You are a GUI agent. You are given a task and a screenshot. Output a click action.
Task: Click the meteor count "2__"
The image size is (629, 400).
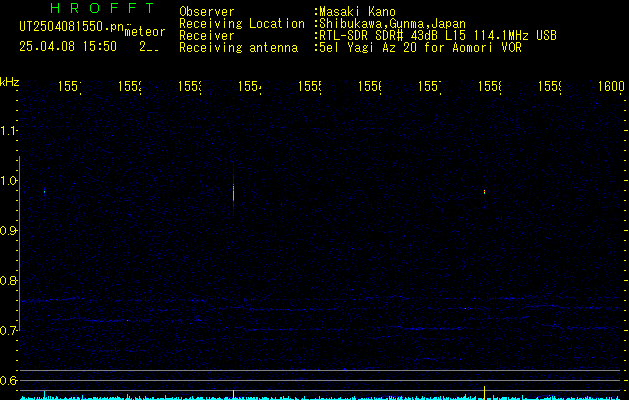pyautogui.click(x=149, y=47)
